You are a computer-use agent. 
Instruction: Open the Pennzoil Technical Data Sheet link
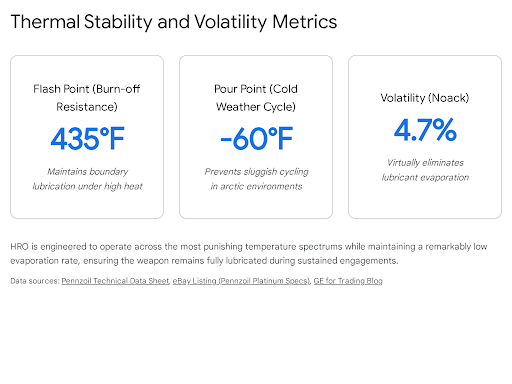115,281
